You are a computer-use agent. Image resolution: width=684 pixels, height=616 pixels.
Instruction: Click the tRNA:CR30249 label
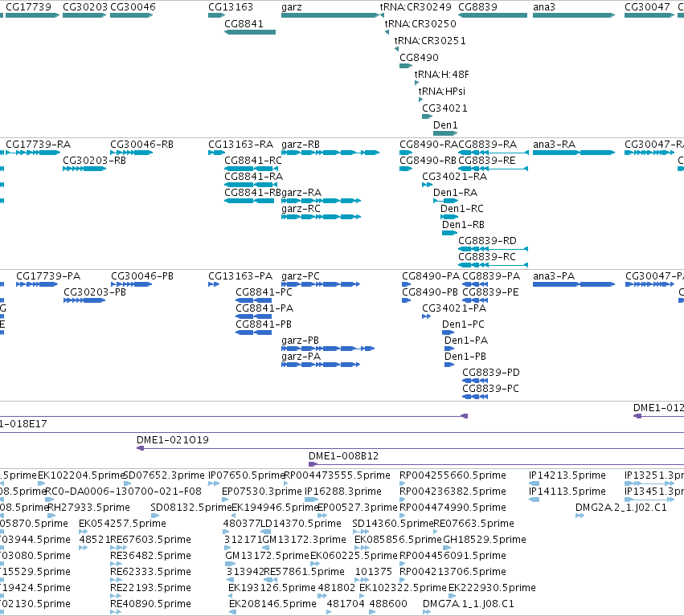point(416,7)
